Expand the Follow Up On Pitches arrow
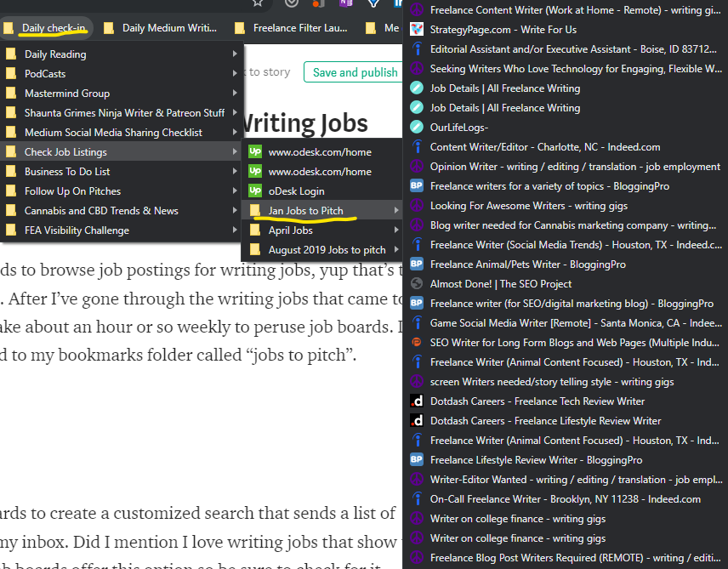The image size is (728, 569). 235,191
